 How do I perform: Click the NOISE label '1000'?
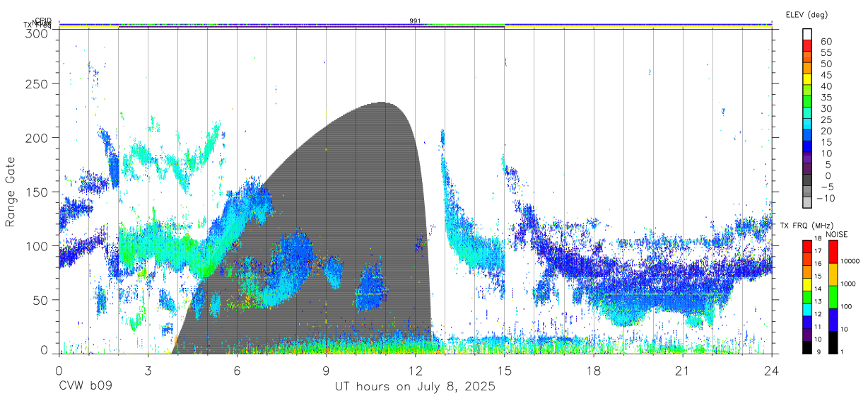848,284
